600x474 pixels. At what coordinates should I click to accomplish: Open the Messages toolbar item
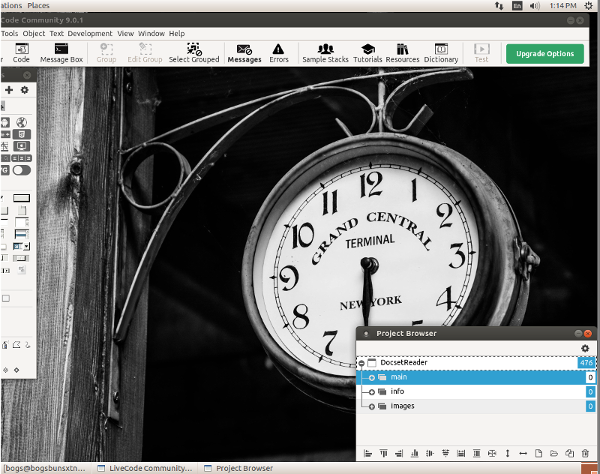coord(244,53)
